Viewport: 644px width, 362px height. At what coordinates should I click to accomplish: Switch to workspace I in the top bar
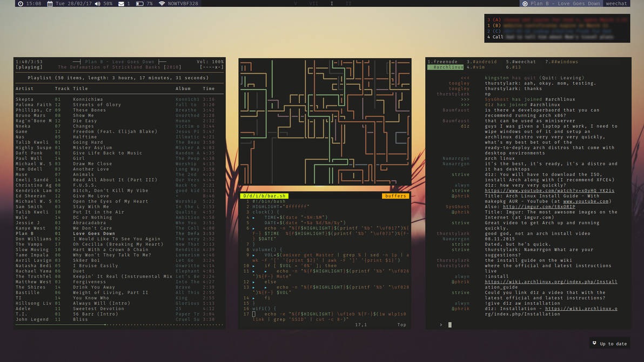click(332, 4)
